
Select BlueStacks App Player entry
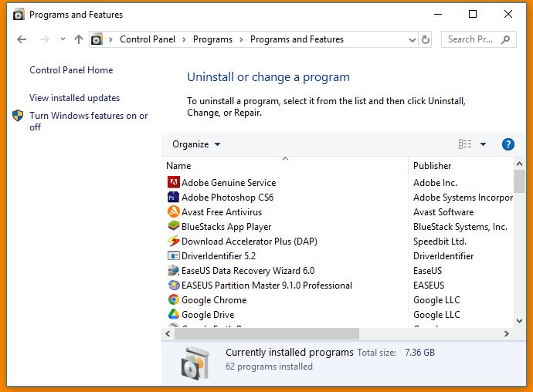point(226,227)
